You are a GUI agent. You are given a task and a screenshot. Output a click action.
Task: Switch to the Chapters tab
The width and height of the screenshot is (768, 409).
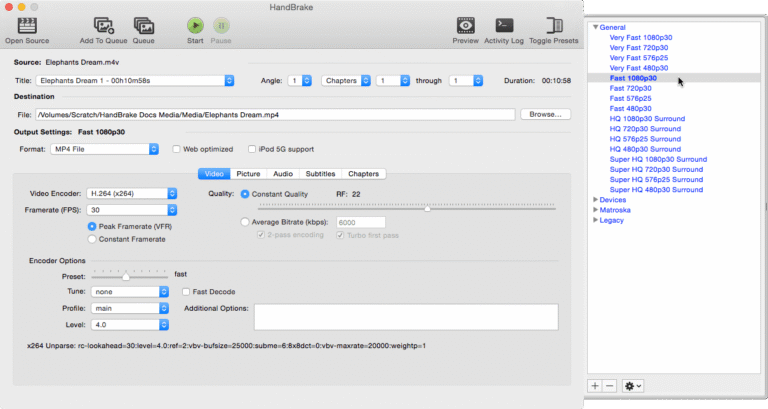pos(363,174)
